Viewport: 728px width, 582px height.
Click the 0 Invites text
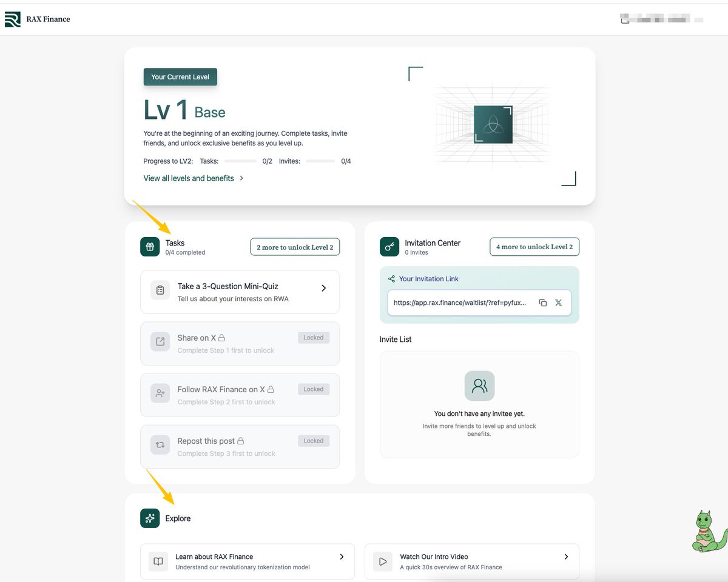pos(416,252)
